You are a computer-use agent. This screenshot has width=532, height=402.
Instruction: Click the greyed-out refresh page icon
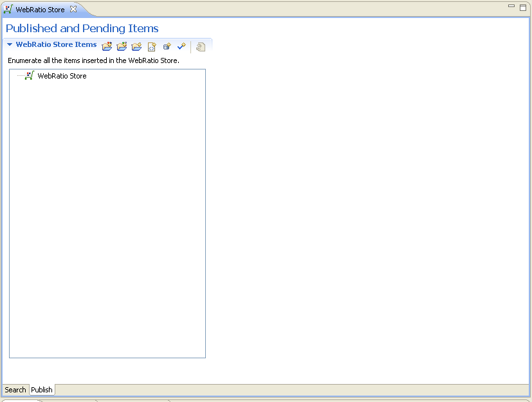tap(201, 47)
